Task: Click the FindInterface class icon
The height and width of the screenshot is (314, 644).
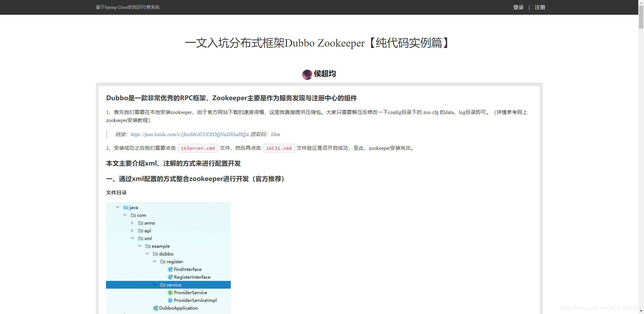Action: (170, 269)
